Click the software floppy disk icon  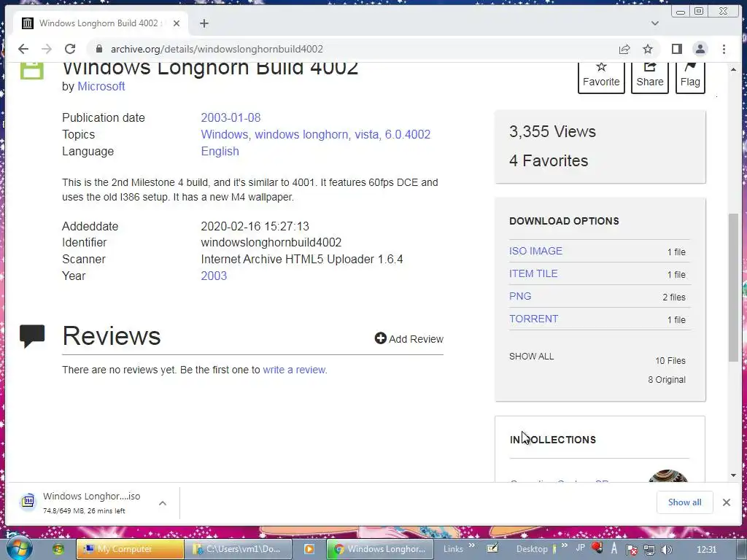[x=32, y=71]
